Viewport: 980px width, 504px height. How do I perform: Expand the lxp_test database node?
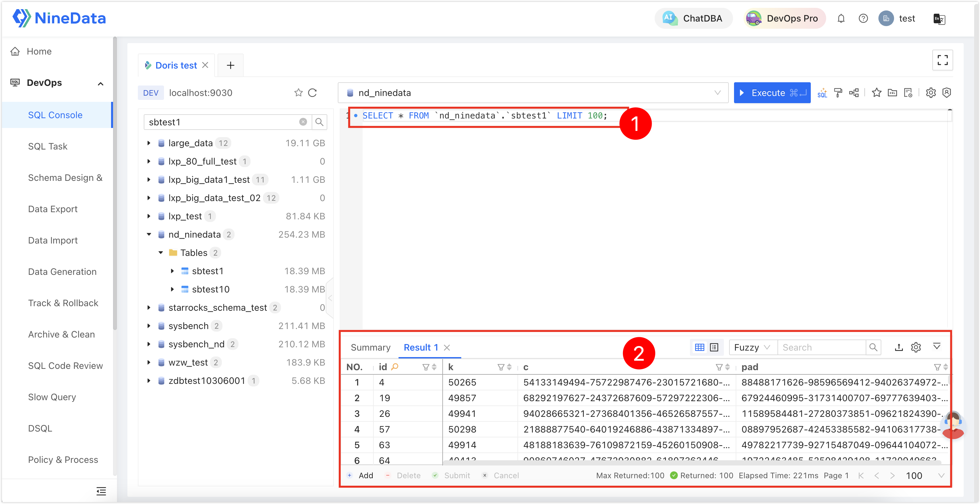[x=149, y=216]
